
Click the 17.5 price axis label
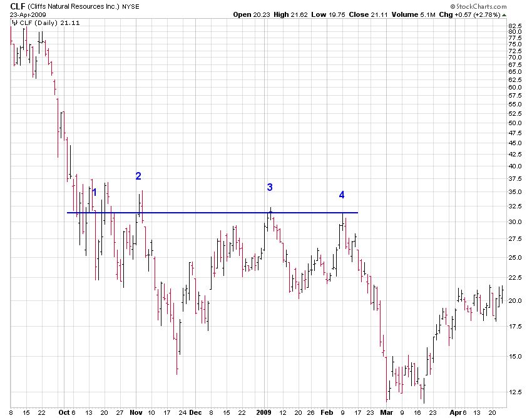[x=514, y=327]
